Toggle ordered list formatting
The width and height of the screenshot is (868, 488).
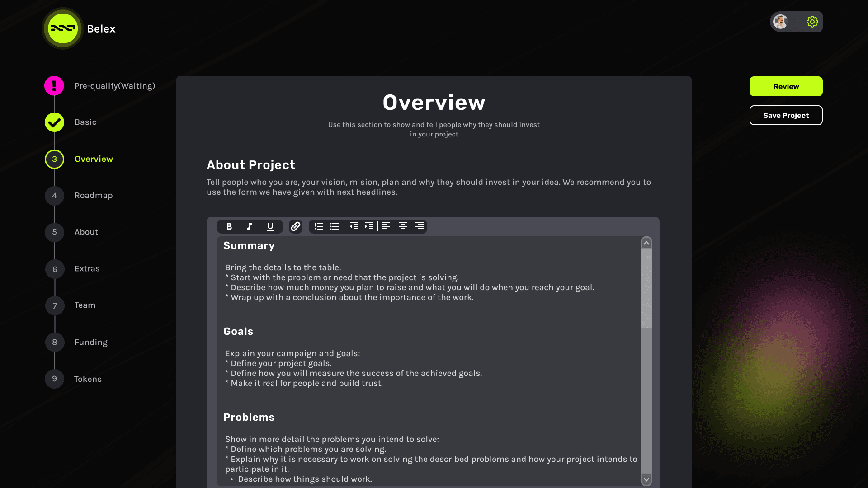click(x=318, y=226)
